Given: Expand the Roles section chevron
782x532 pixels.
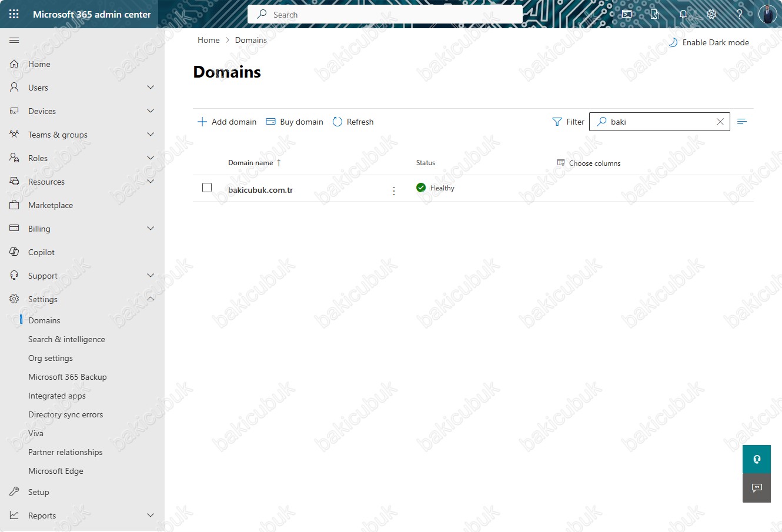Looking at the screenshot, I should point(151,158).
